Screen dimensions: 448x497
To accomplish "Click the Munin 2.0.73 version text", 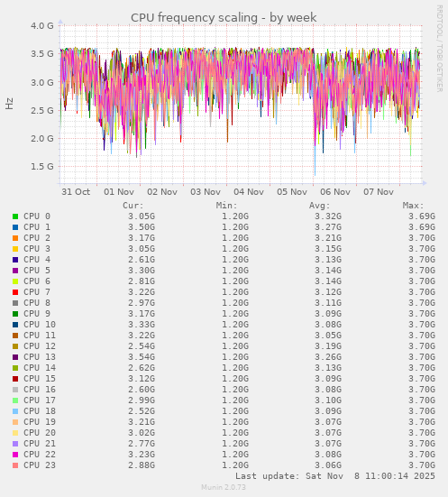I will (x=224, y=487).
